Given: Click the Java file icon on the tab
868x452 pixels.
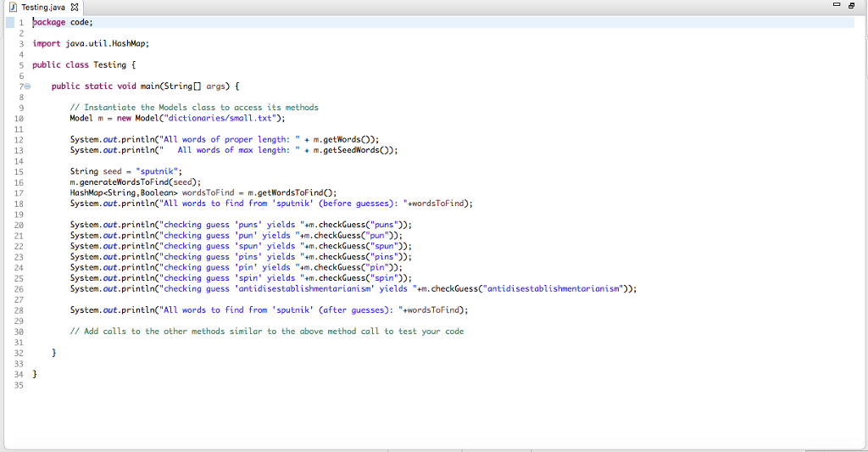Looking at the screenshot, I should point(11,7).
